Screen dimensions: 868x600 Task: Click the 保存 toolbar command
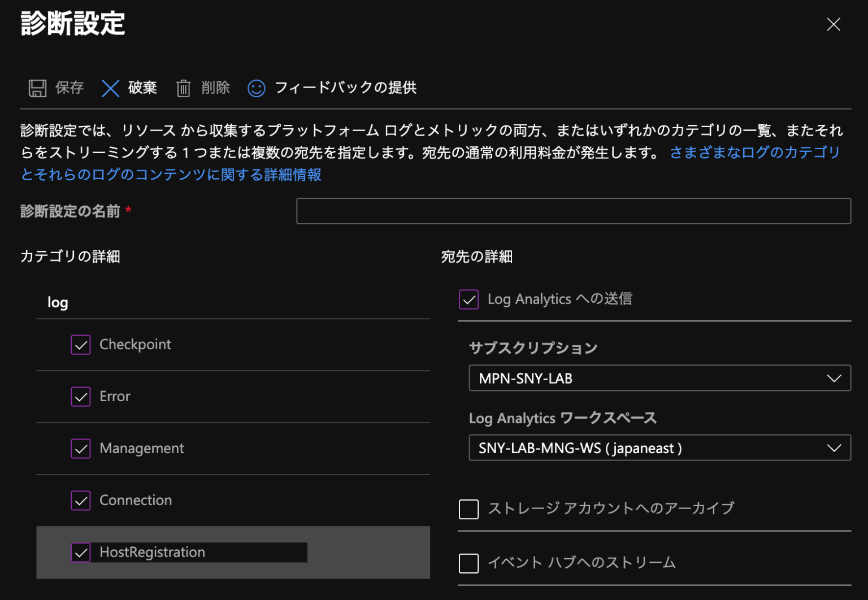point(68,88)
